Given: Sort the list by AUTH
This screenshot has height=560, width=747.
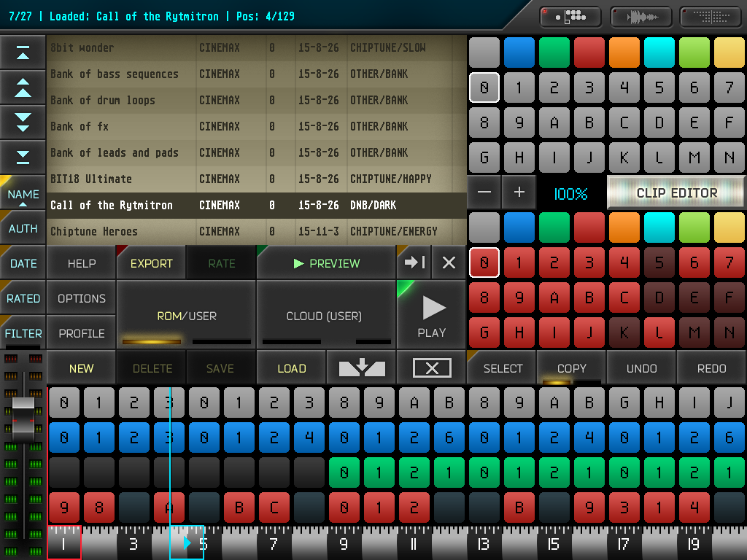Looking at the screenshot, I should click(23, 228).
